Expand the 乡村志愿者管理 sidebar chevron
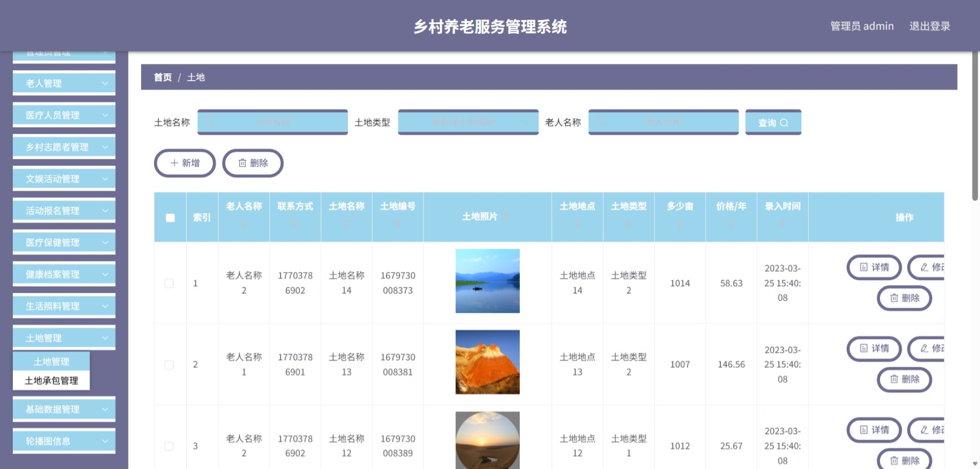Screen dimensions: 980x469 (x=105, y=147)
